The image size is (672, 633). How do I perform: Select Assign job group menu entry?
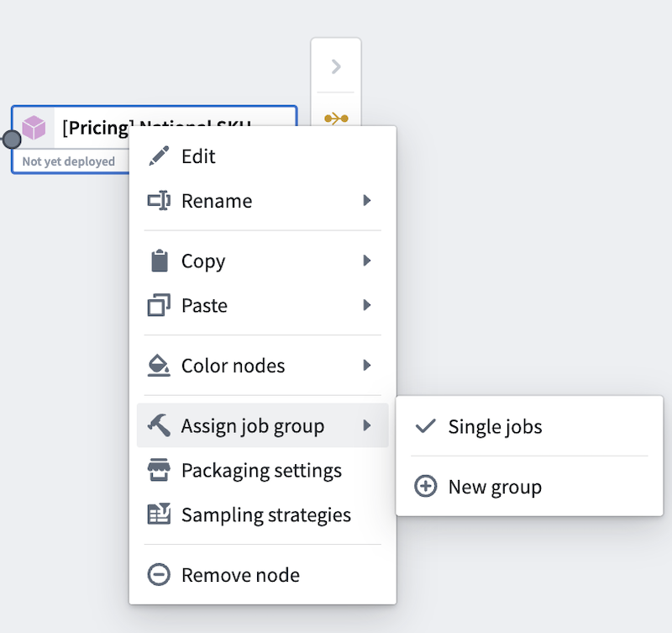pyautogui.click(x=263, y=425)
